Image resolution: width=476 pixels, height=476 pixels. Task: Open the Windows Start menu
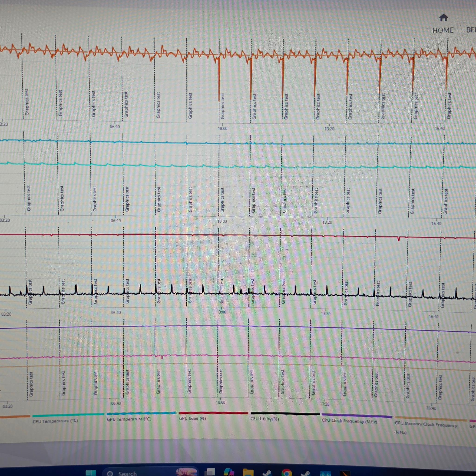[91, 473]
